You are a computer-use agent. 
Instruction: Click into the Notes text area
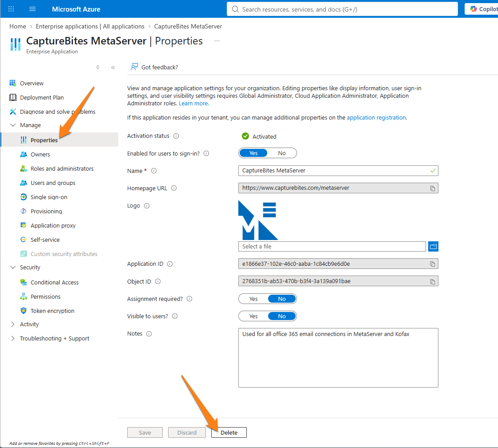point(338,358)
